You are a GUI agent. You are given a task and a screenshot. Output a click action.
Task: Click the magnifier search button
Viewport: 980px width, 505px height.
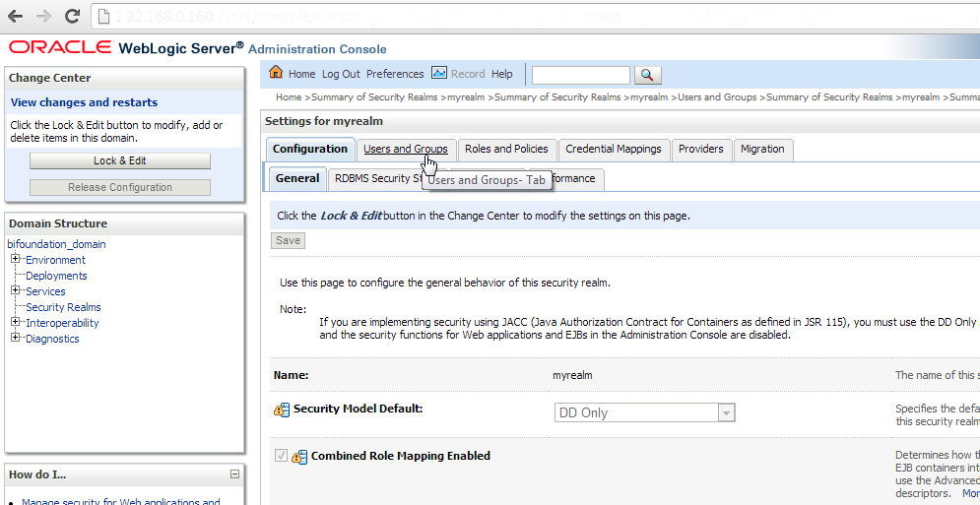click(647, 75)
